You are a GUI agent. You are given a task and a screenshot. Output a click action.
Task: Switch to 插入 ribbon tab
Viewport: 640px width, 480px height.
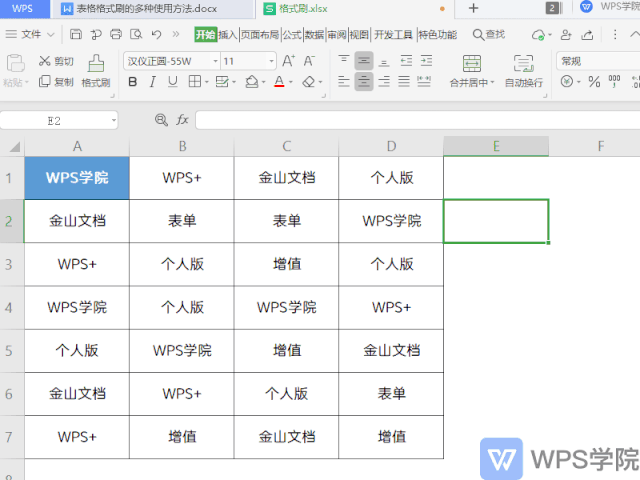(227, 35)
